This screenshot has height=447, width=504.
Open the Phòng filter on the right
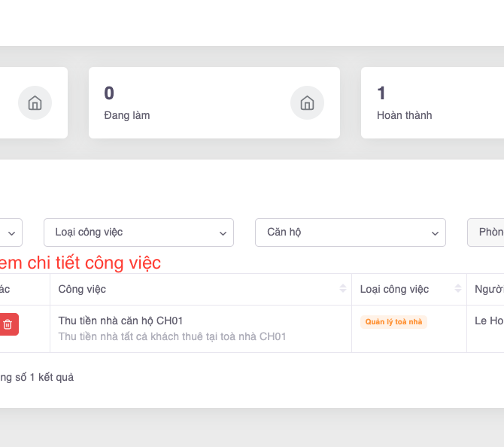click(487, 233)
